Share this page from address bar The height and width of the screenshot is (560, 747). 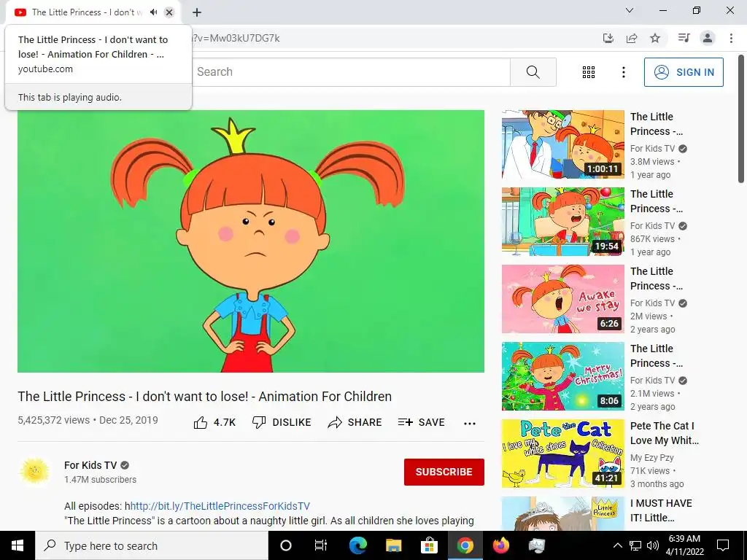tap(632, 38)
